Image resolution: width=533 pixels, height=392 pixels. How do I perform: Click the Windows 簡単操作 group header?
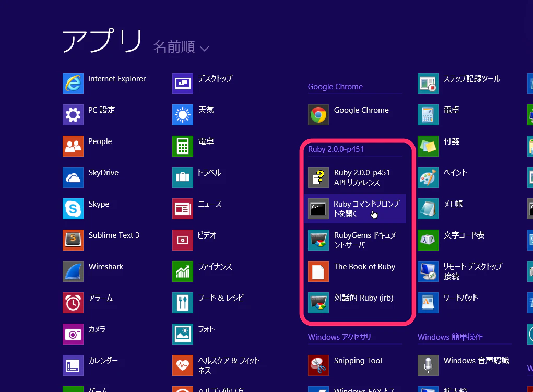point(450,337)
